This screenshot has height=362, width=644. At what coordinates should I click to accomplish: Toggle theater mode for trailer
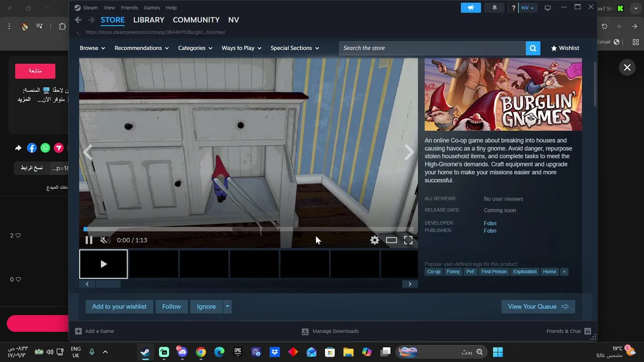(391, 240)
